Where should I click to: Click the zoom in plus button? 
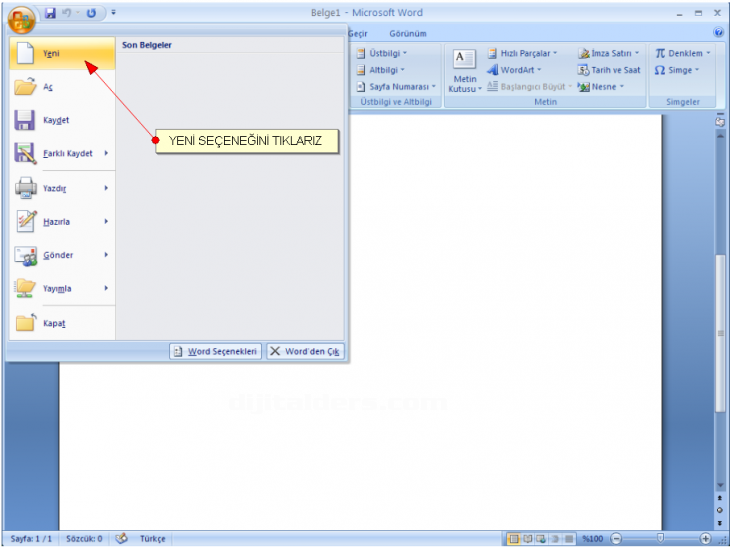[x=705, y=539]
